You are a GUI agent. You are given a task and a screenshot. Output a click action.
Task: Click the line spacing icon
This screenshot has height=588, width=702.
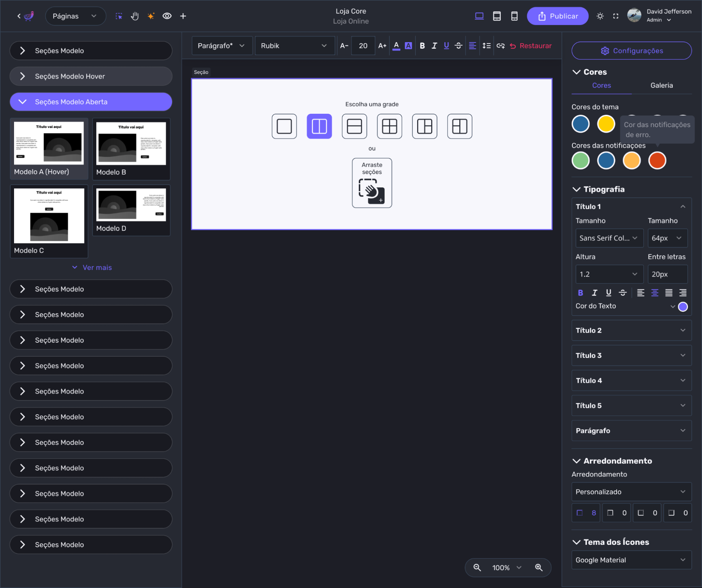(486, 46)
